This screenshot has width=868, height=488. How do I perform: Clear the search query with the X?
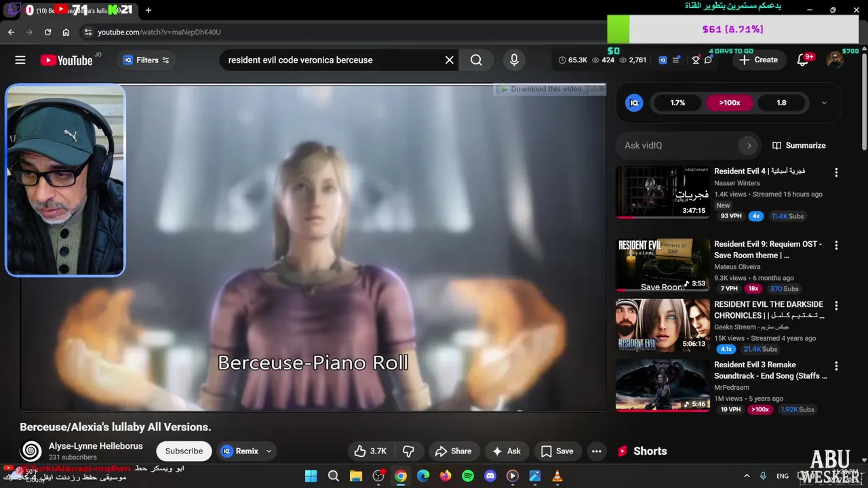(x=449, y=60)
